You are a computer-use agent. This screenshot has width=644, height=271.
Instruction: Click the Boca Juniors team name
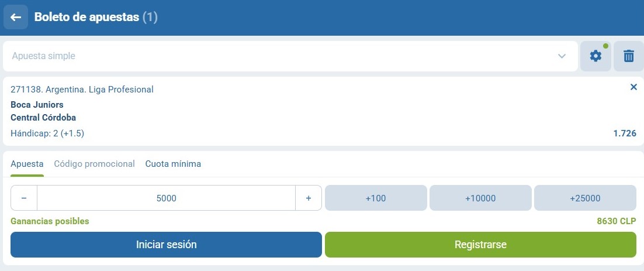[x=37, y=105]
